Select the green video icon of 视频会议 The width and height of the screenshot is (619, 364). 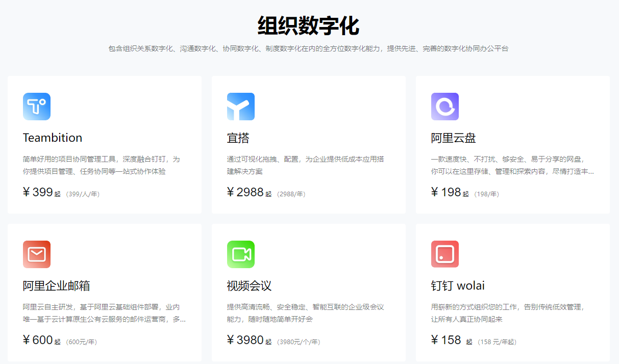tap(241, 254)
